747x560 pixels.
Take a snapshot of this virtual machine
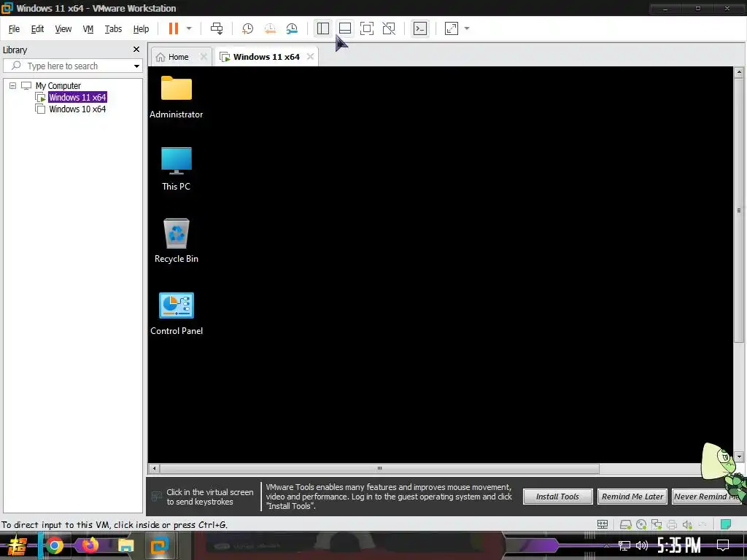click(247, 28)
